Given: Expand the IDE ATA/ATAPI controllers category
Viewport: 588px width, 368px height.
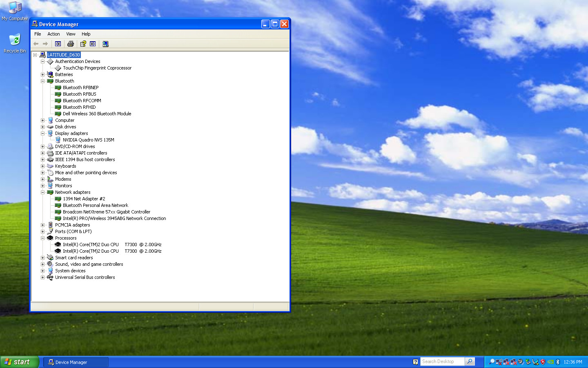Looking at the screenshot, I should (x=42, y=153).
